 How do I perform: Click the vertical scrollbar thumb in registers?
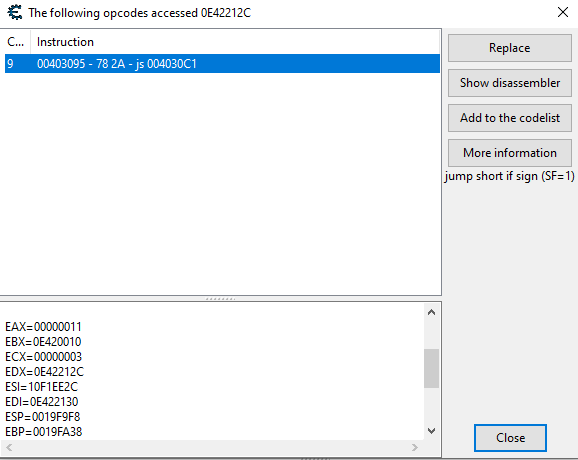pos(431,368)
